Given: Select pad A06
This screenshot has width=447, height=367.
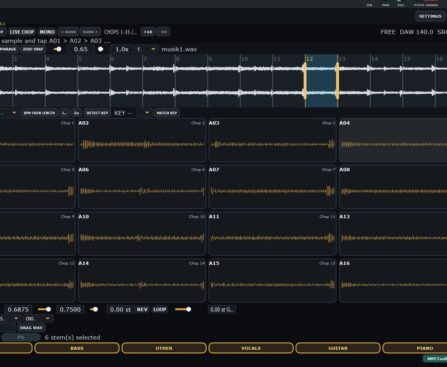Looking at the screenshot, I should pos(142,187).
